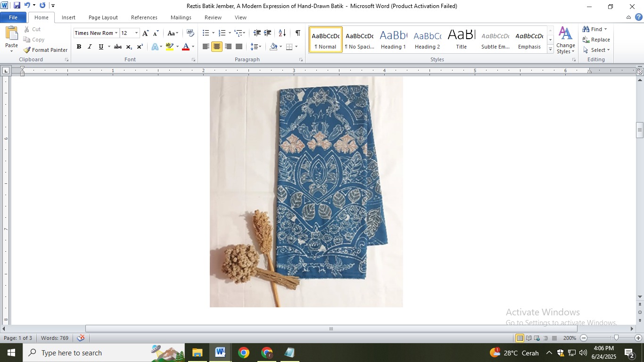Click the Format Painter tool
Image resolution: width=644 pixels, height=362 pixels.
point(46,50)
